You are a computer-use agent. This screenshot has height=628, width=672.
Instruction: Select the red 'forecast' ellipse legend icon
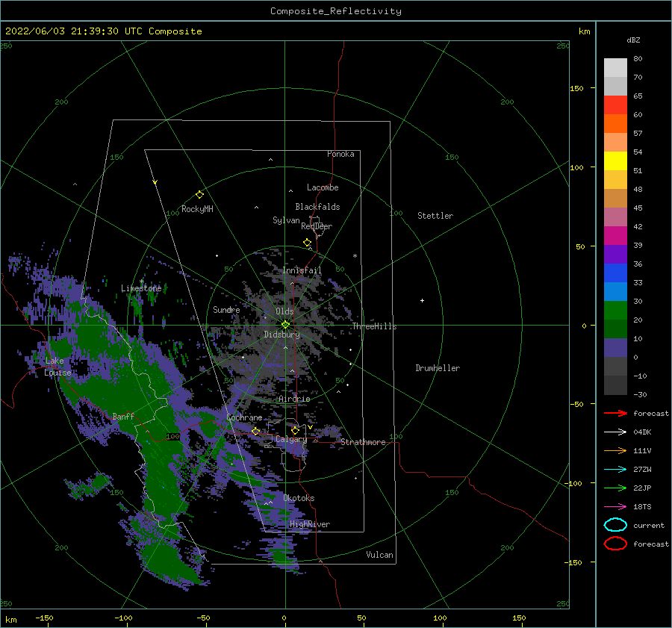[615, 544]
